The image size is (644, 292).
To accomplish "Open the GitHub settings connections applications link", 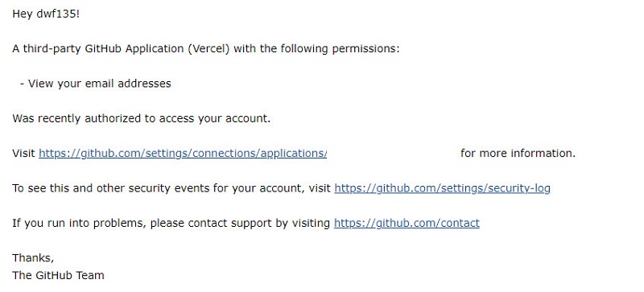I will pyautogui.click(x=183, y=154).
